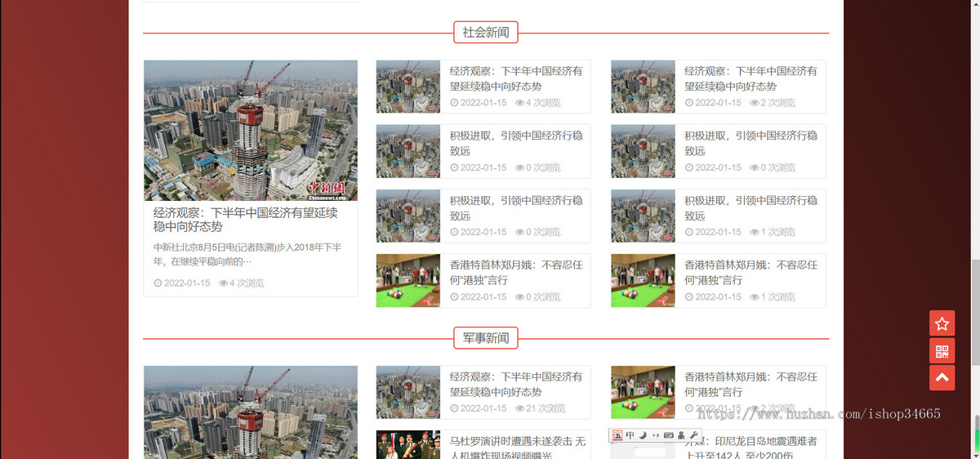Click date in the 21-views 经济观察 card
This screenshot has width=980, height=459.
(x=483, y=408)
